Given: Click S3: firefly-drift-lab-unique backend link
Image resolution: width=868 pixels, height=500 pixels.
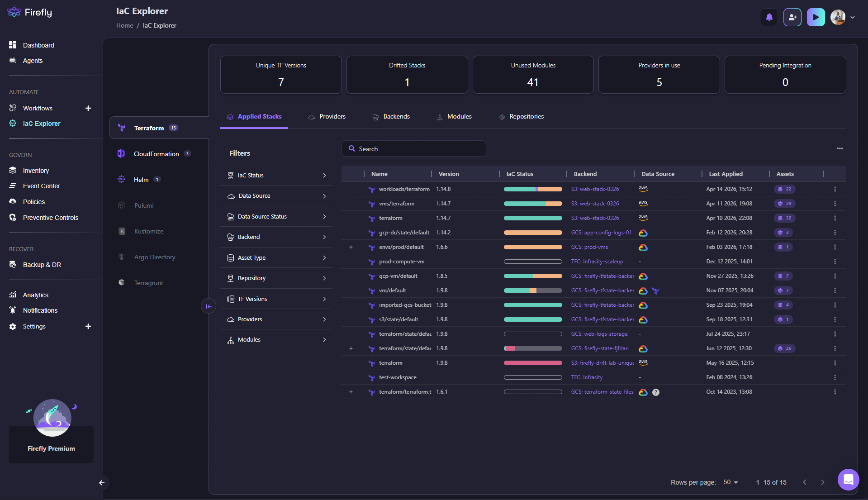Looking at the screenshot, I should 602,363.
